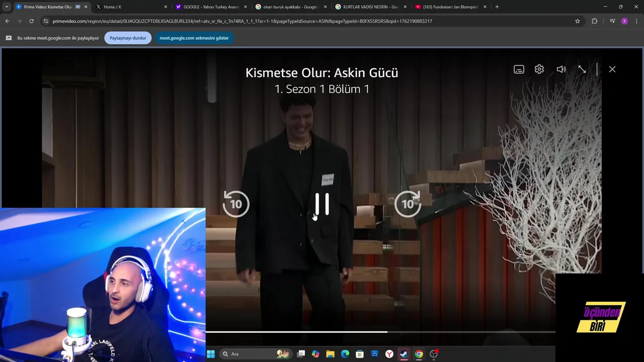Click Paylaşmayı durdur to stop sharing
The height and width of the screenshot is (362, 644).
[x=128, y=38]
